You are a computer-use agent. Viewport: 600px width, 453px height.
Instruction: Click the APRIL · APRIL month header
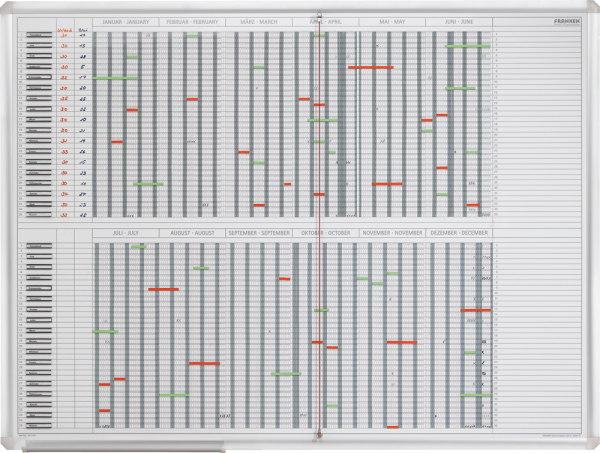(325, 22)
